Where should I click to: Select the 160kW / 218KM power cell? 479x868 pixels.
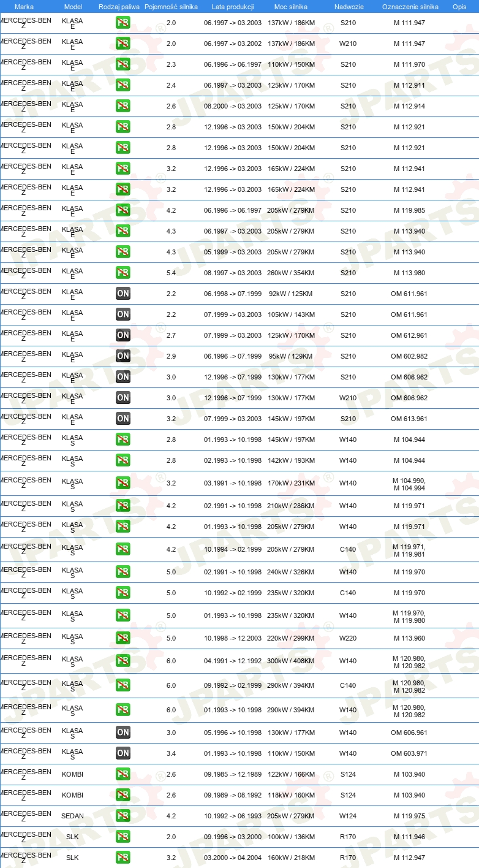point(291,858)
